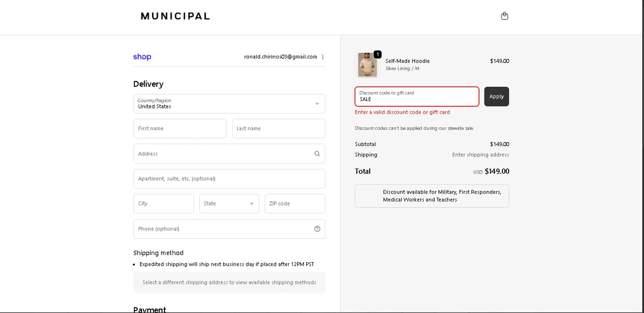Click the Silver Lining / M variant text
Image resolution: width=644 pixels, height=313 pixels.
coord(402,68)
